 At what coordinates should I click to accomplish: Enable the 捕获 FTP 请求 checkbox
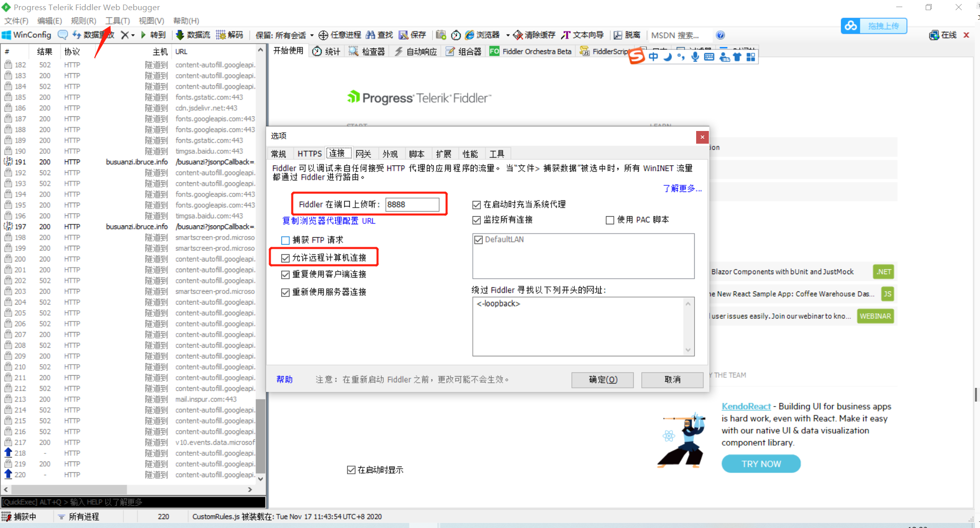coord(285,240)
